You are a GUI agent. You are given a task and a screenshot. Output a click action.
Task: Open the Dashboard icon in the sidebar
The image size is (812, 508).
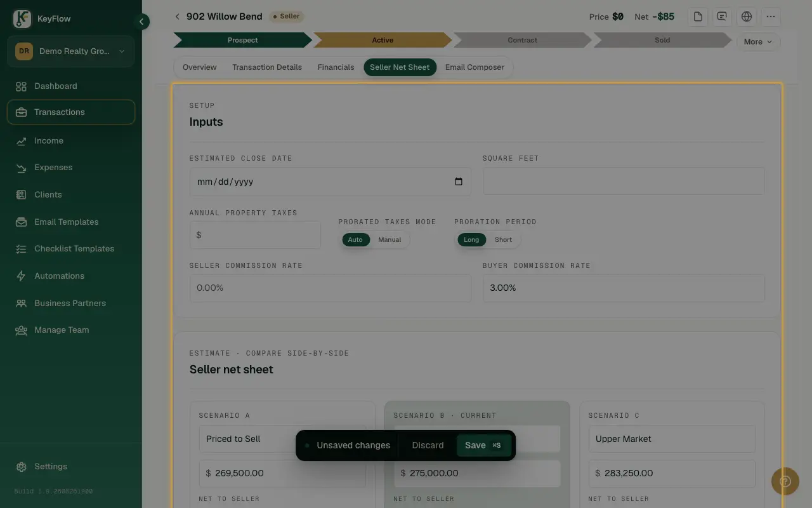click(21, 86)
